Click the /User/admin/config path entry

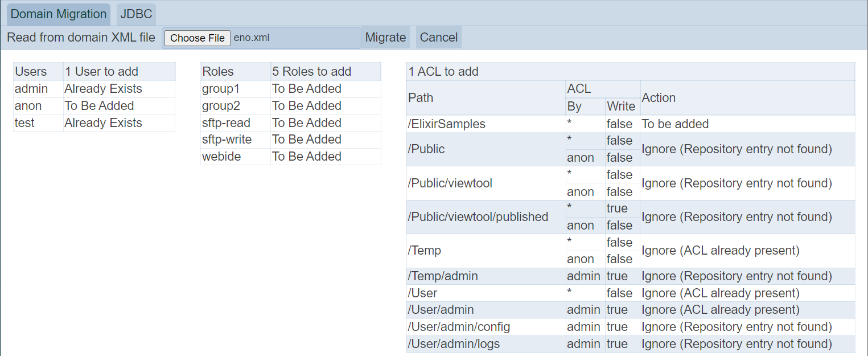coord(459,327)
